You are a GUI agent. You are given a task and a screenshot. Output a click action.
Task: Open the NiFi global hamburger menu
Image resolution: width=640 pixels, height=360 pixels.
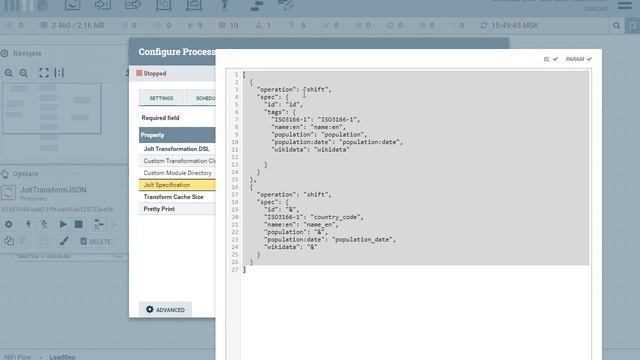tap(624, 5)
